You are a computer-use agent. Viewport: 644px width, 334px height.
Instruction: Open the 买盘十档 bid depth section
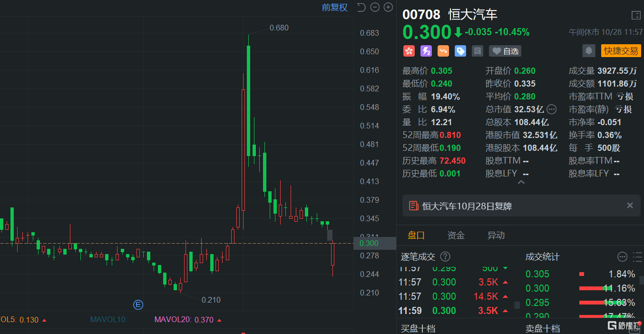(x=418, y=328)
